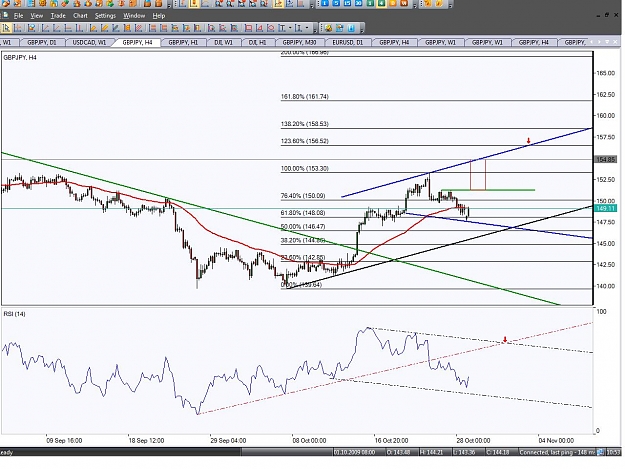The image size is (625, 469).
Task: Click the RSI (14) indicator label
Action: tap(14, 314)
